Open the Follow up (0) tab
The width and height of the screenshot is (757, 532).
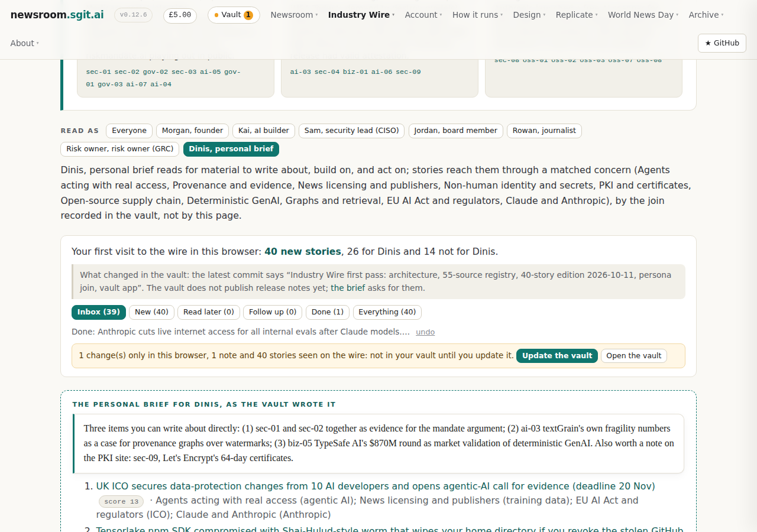click(273, 312)
